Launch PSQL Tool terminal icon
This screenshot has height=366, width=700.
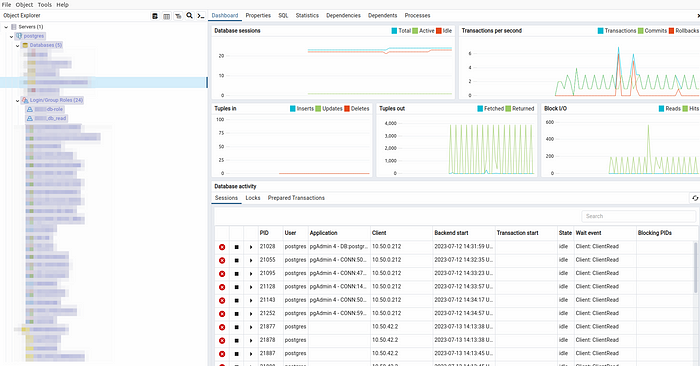point(201,16)
